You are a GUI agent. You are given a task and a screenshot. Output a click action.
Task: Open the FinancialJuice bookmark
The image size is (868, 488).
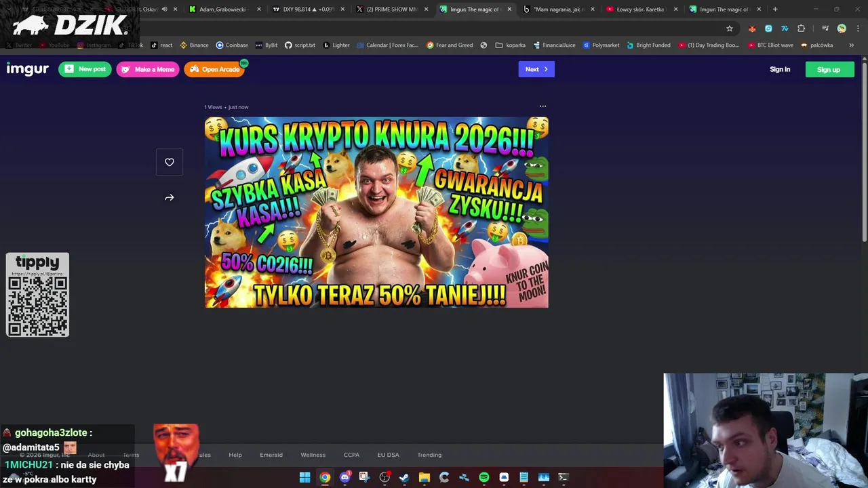[x=554, y=45]
